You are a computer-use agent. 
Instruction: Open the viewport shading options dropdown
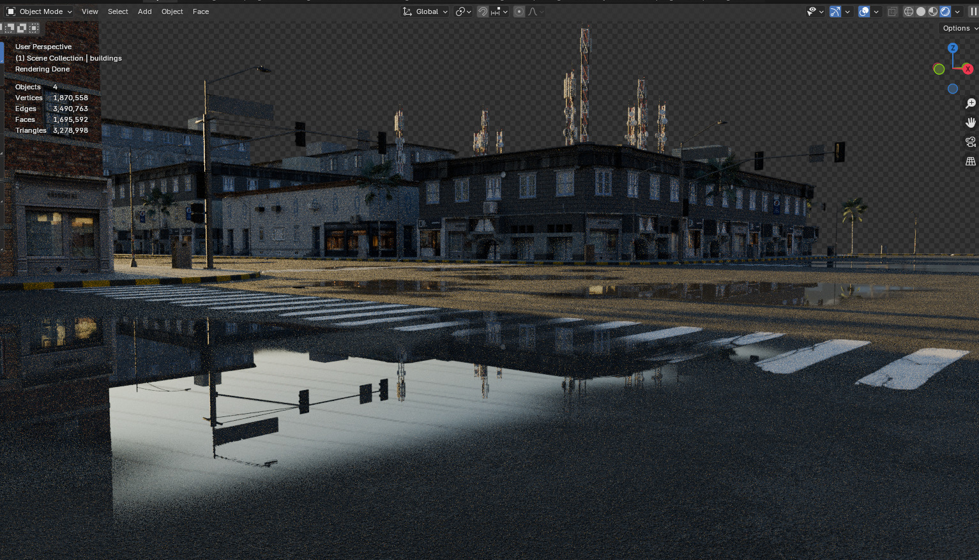pyautogui.click(x=957, y=11)
